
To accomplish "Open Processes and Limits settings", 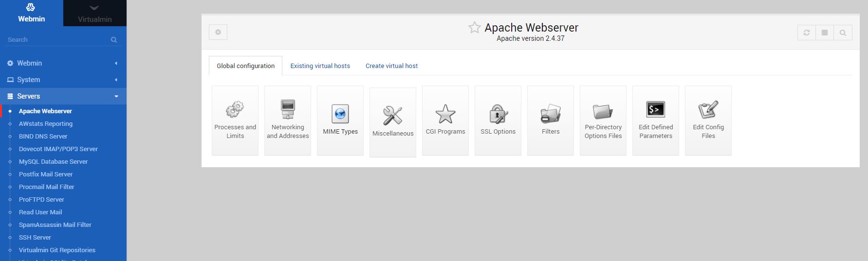I will (x=235, y=121).
